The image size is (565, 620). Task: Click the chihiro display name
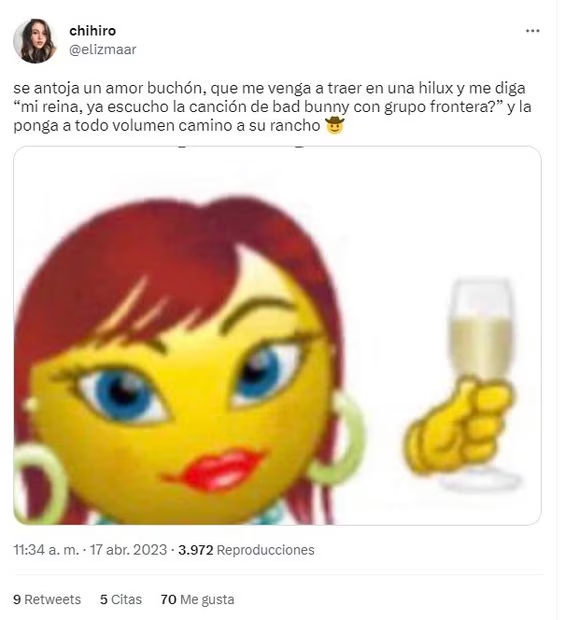[x=93, y=30]
